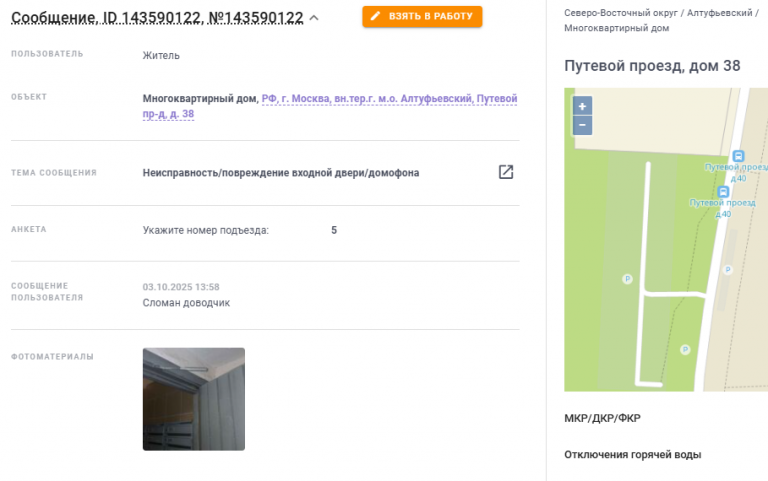Viewport: 768px width, 481px height.
Task: Click the Алтуфьевский breadcrumb item
Action: pos(720,13)
